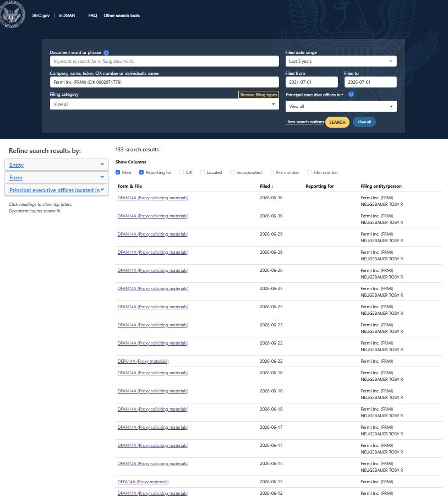Click the 2026-06-26 filed date cell
The width and height of the screenshot is (448, 497).
click(271, 270)
